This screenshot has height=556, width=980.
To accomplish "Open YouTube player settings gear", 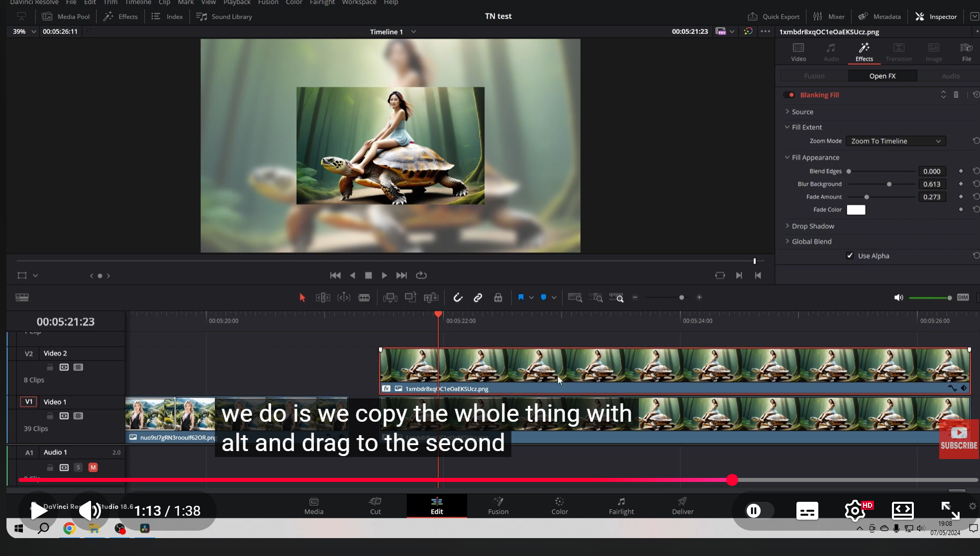I will click(x=855, y=511).
